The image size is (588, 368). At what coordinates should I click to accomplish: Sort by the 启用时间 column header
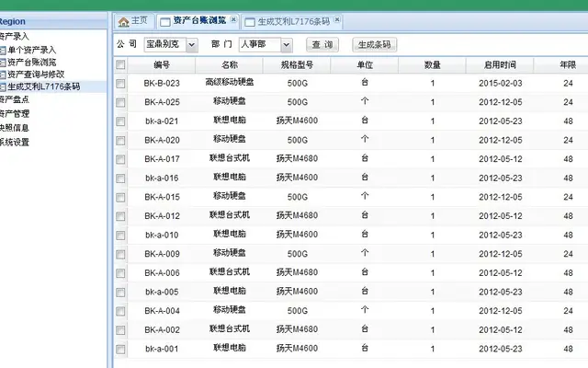point(500,65)
